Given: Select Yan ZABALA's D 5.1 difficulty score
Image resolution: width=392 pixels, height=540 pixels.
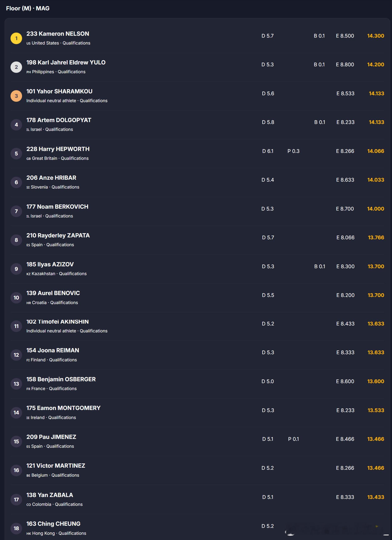Looking at the screenshot, I should click(x=267, y=497).
